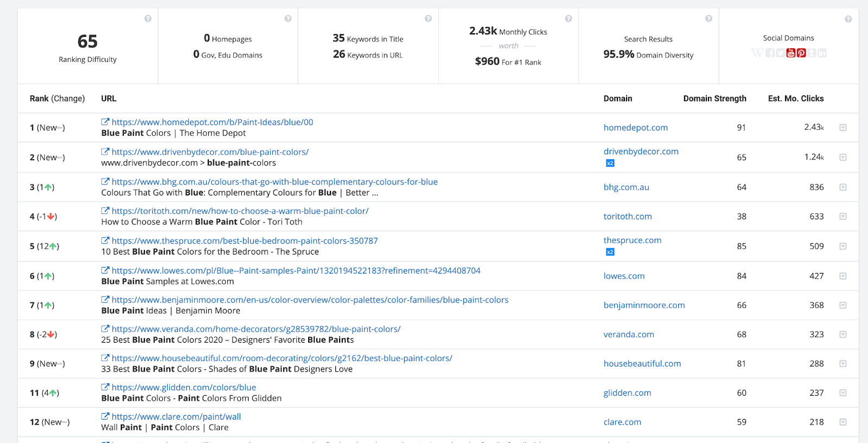Expand the housebeautiful.com row dropdown arrow
868x443 pixels.
(843, 364)
